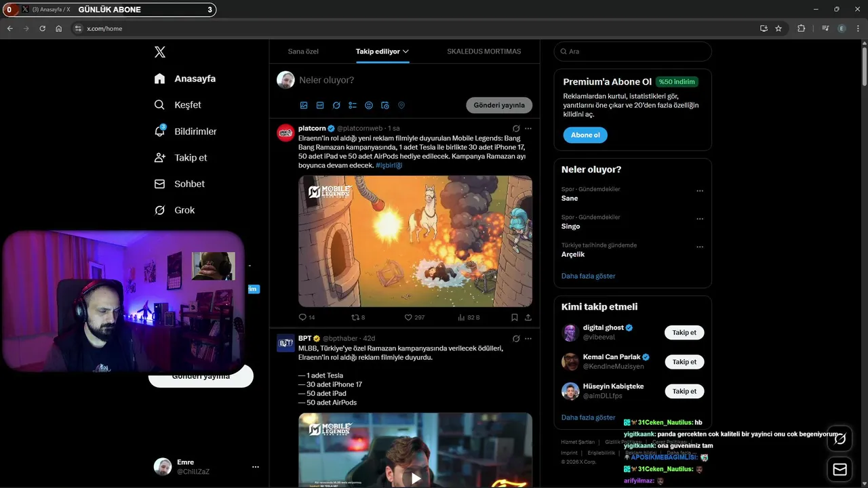Open more options on platcorn post
Image resolution: width=868 pixels, height=488 pixels.
(x=528, y=129)
